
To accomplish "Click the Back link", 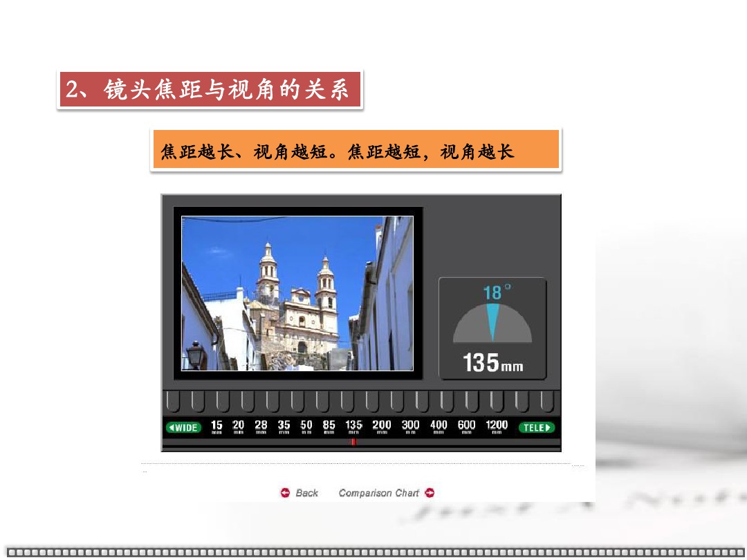I will 306,493.
